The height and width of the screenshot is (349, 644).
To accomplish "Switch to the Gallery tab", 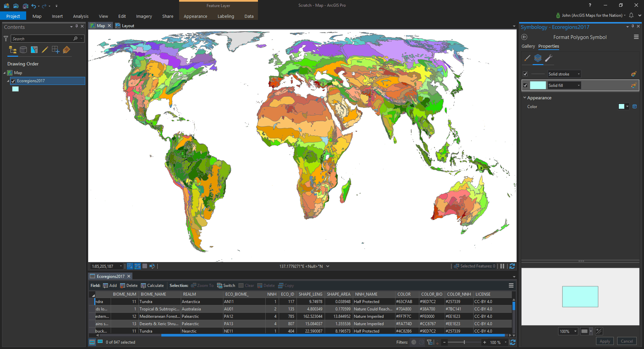I will (528, 46).
